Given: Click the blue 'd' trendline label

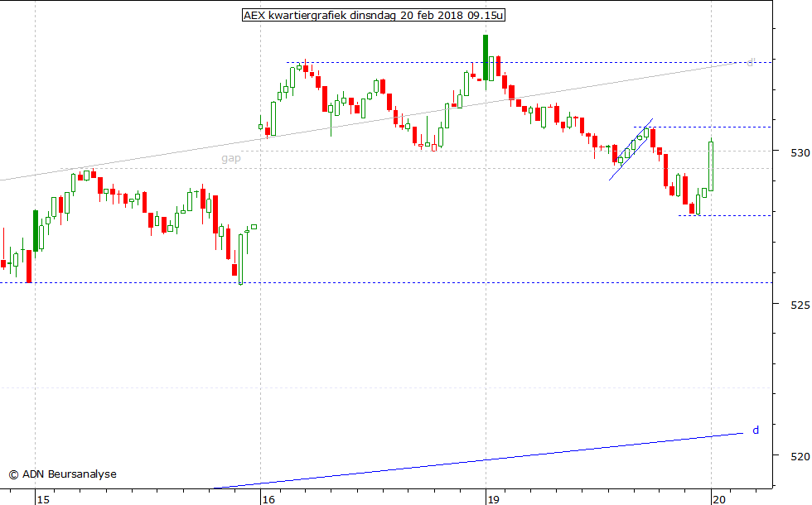Looking at the screenshot, I should click(x=756, y=430).
